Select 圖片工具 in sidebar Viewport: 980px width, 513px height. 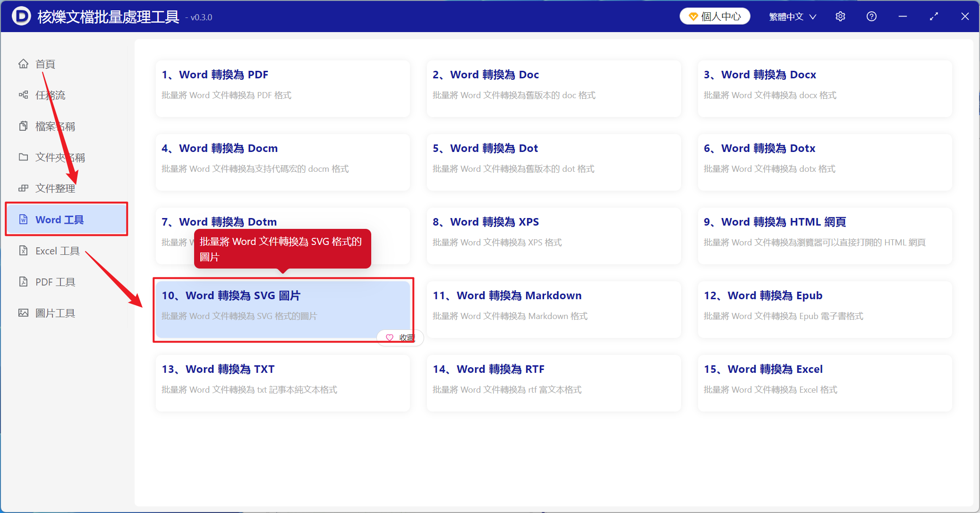click(x=55, y=313)
